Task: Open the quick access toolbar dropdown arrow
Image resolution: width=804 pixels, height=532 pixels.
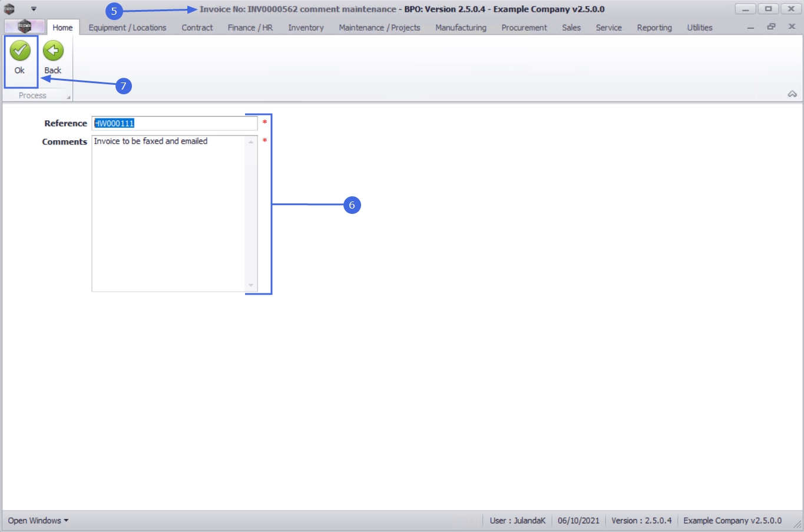Action: tap(34, 9)
